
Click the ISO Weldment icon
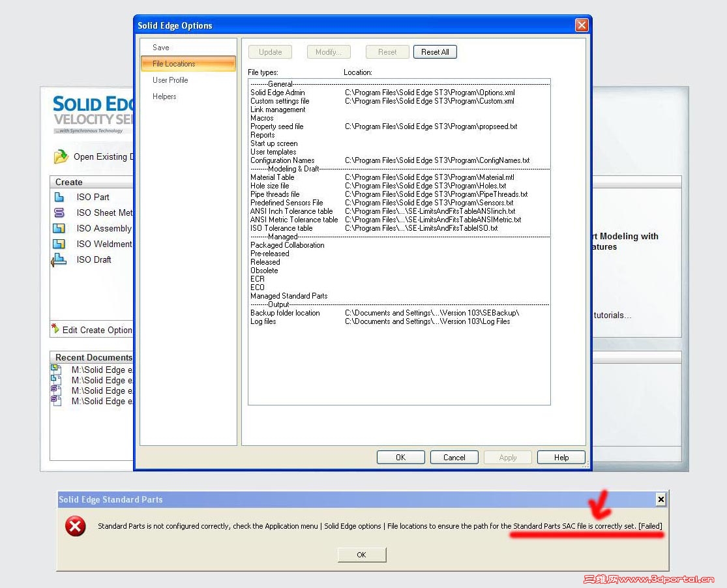[x=59, y=243]
